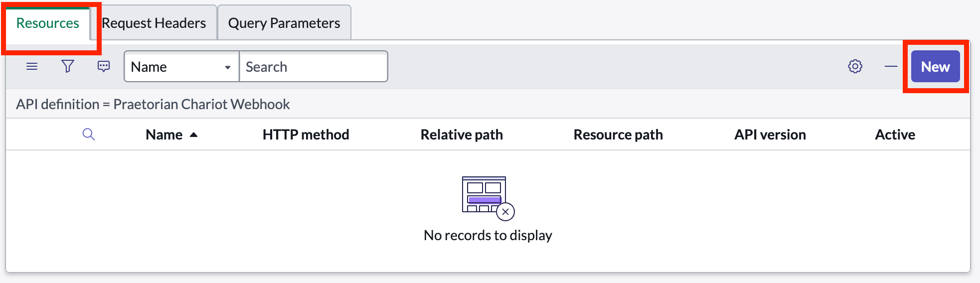This screenshot has width=980, height=283.
Task: Sort by the Resource path column
Action: coord(618,135)
